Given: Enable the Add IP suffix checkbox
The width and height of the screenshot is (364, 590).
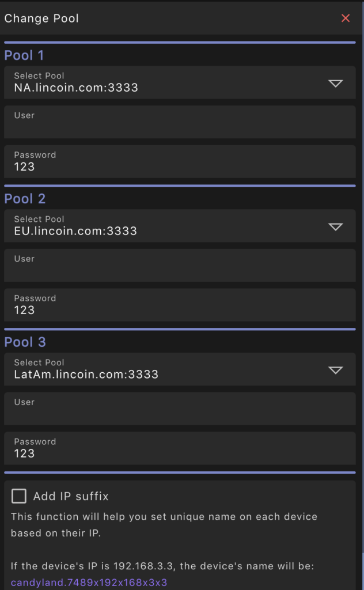Looking at the screenshot, I should [20, 496].
